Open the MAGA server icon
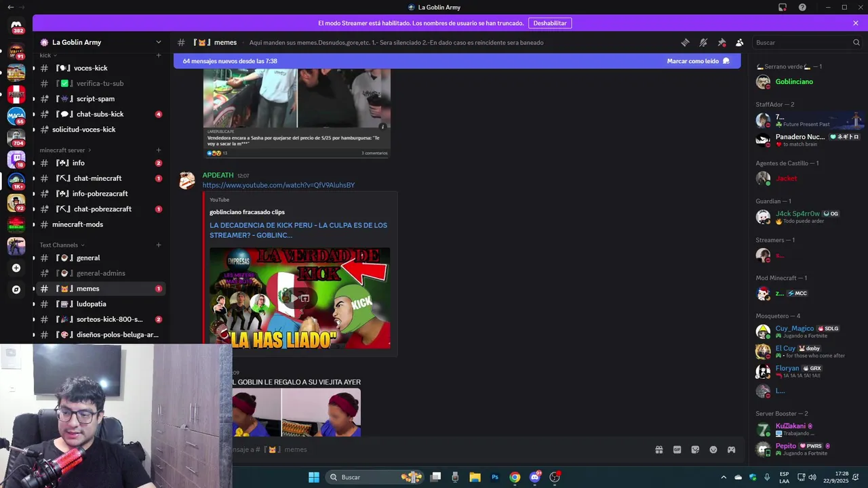868x488 pixels. coord(16,116)
